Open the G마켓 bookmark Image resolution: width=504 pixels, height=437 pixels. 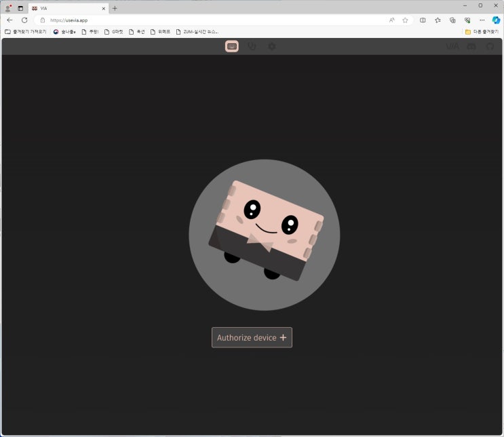114,31
